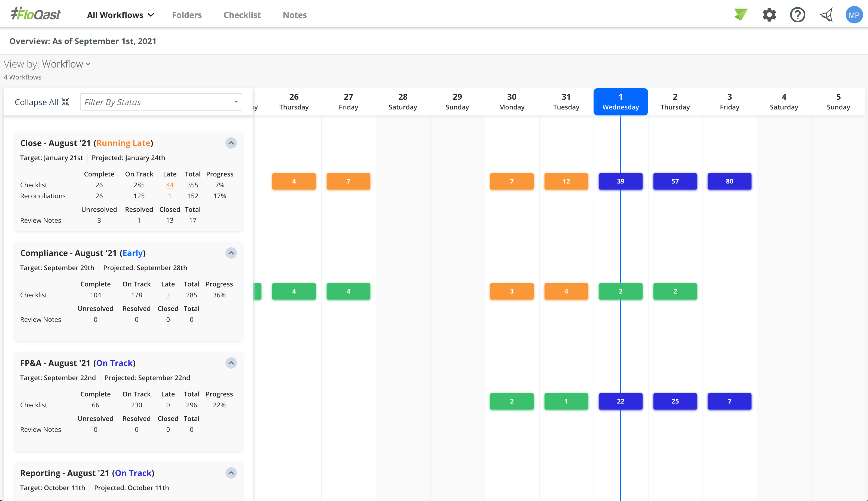Image resolution: width=868 pixels, height=501 pixels.
Task: Collapse the Reporting - August '21 card
Action: (x=231, y=473)
